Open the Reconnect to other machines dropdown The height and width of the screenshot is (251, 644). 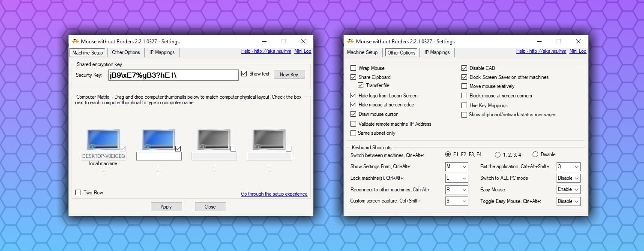point(457,190)
